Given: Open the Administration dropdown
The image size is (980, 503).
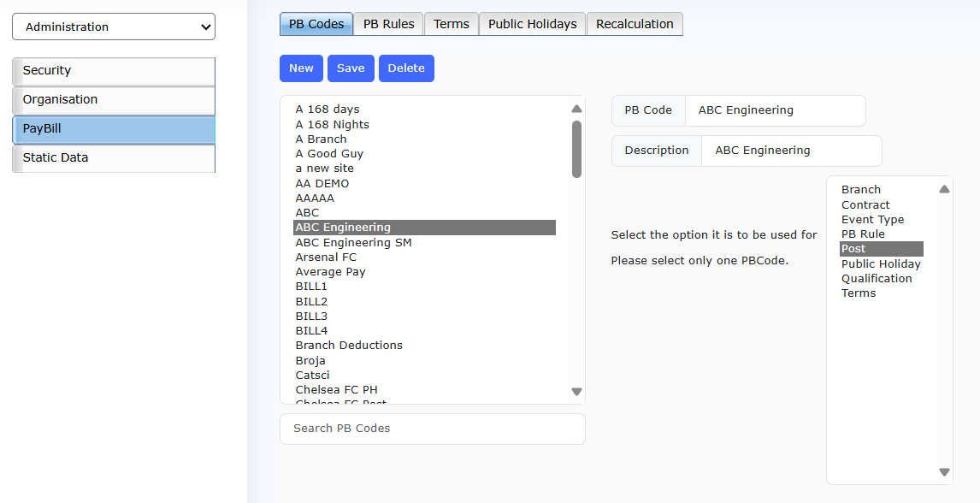Looking at the screenshot, I should [x=113, y=27].
